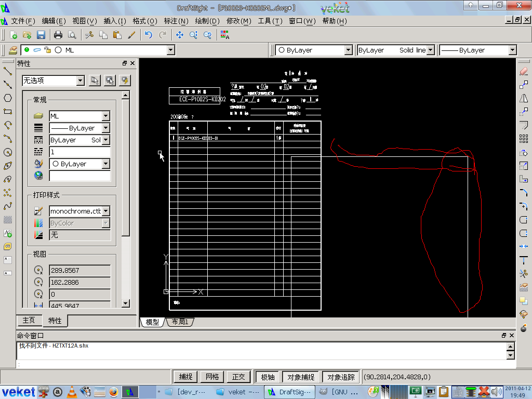The width and height of the screenshot is (532, 399).
Task: Open the ML layer dropdown in Properties
Action: click(106, 116)
